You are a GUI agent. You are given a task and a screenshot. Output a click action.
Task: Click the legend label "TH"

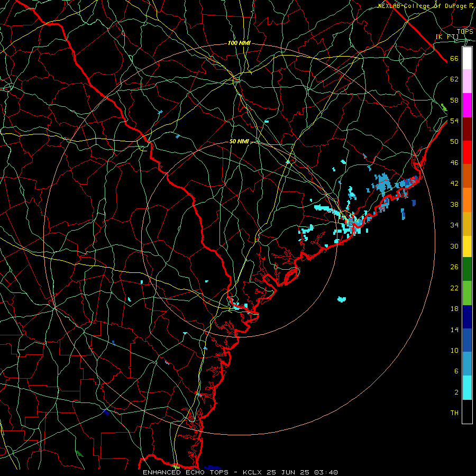click(x=454, y=413)
